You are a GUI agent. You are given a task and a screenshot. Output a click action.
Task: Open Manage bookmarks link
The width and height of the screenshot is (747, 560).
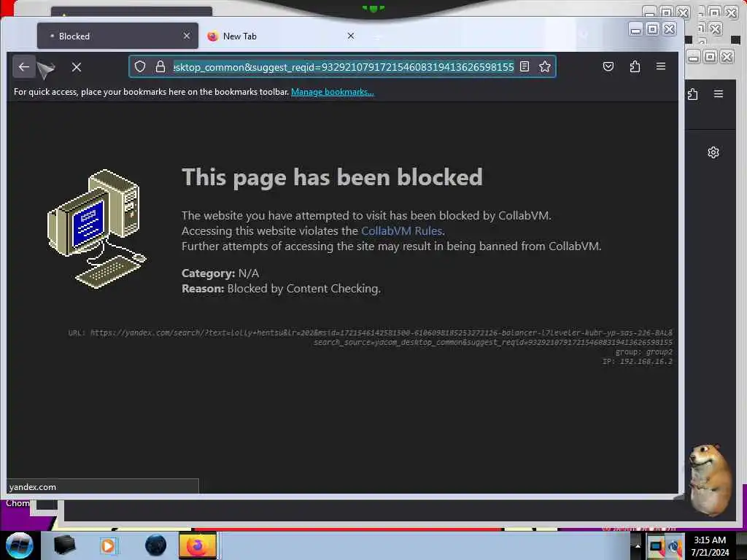point(333,92)
